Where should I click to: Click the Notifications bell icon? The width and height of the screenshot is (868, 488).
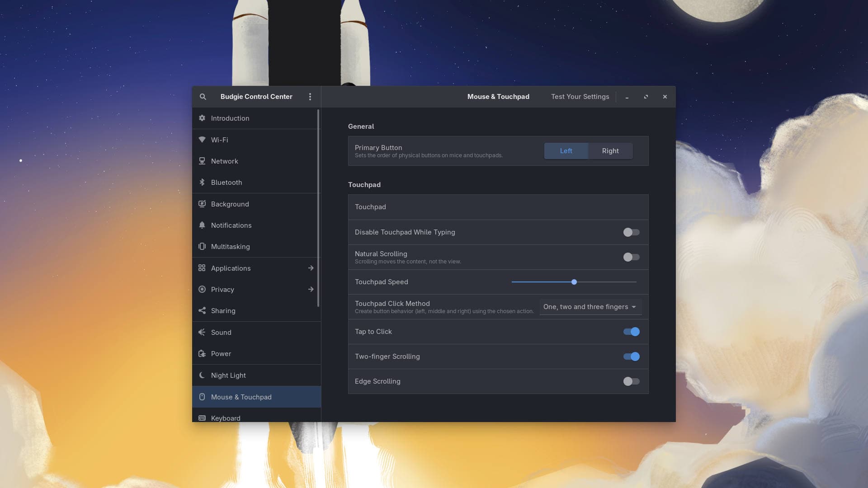coord(202,225)
